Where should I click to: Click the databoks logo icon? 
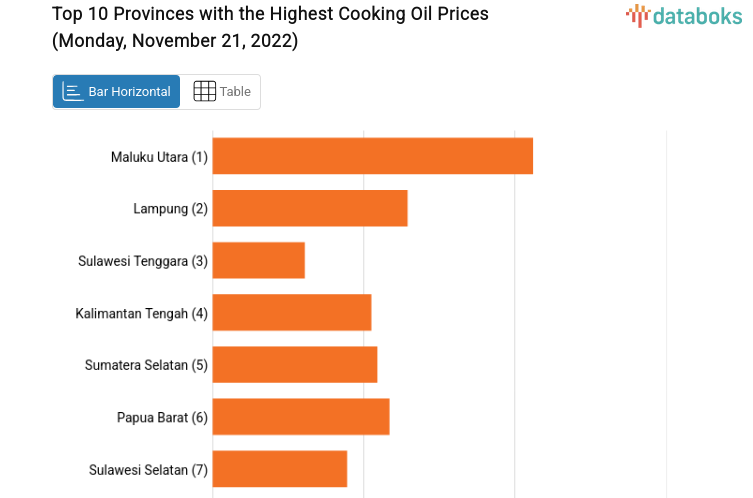point(638,15)
